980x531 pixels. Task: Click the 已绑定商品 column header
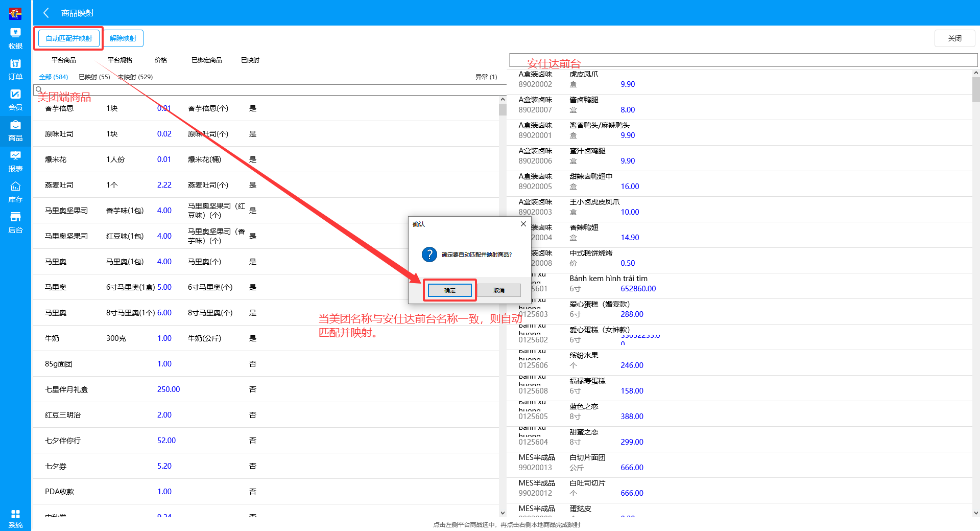(x=207, y=60)
